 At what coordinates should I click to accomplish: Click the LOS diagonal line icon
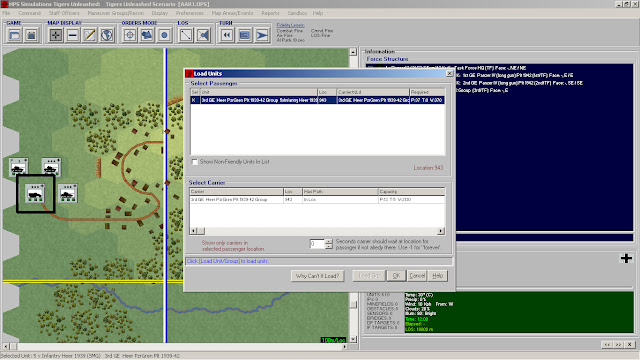186,35
